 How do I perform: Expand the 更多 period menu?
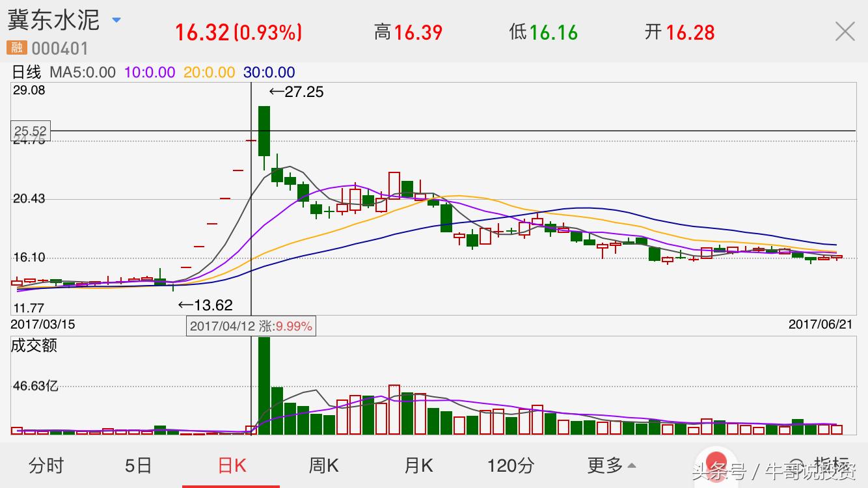[611, 465]
